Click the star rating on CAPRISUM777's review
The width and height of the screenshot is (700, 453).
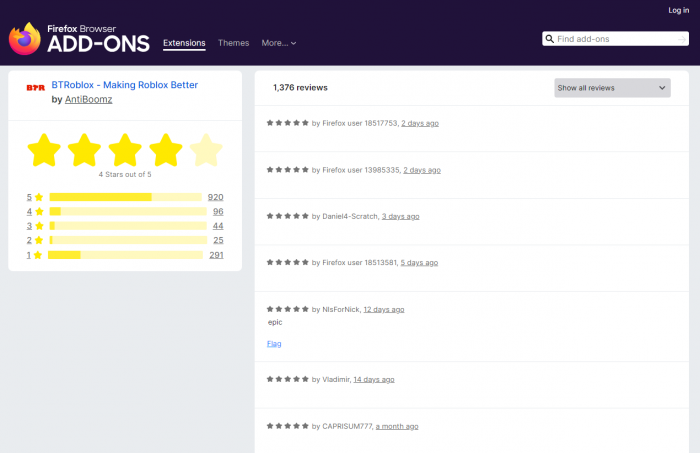288,426
